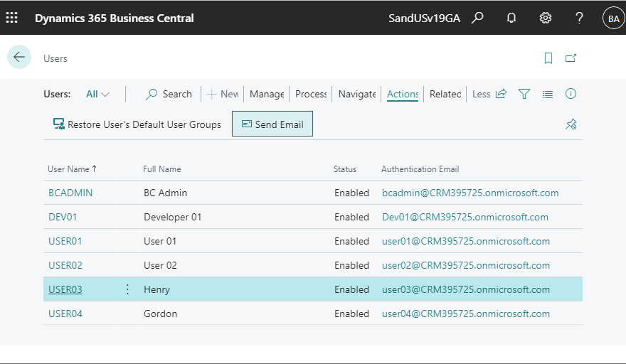Open the help question mark
The height and width of the screenshot is (364, 626).
579,18
